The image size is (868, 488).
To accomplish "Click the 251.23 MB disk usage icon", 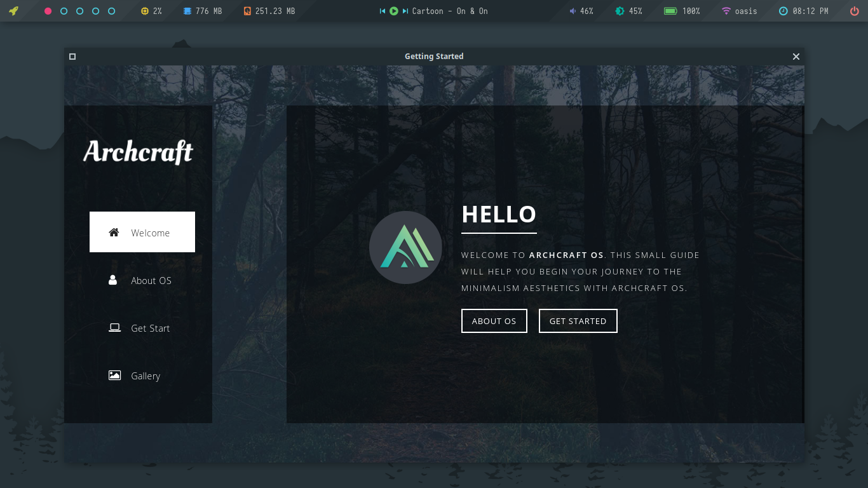I will pyautogui.click(x=247, y=11).
